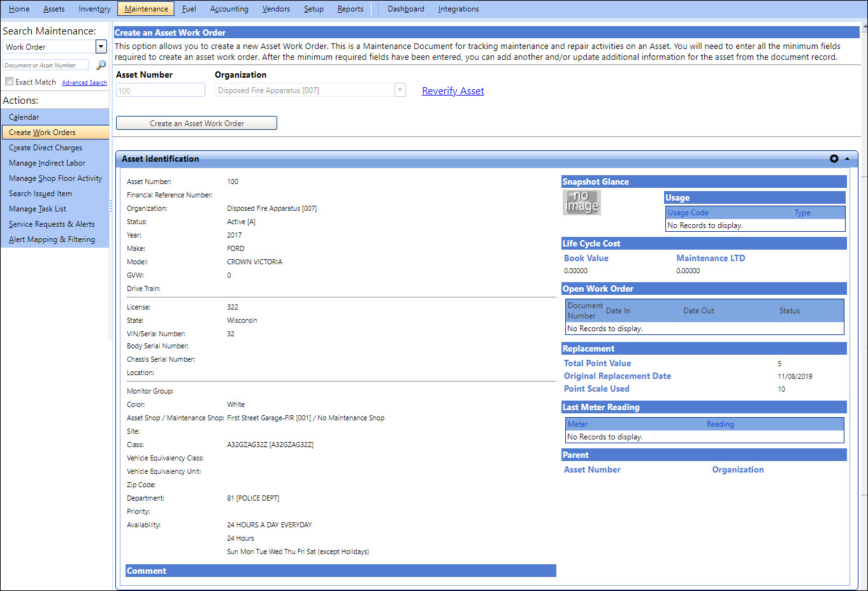Click the Open Work Order Status column
The width and height of the screenshot is (868, 591).
pos(789,311)
